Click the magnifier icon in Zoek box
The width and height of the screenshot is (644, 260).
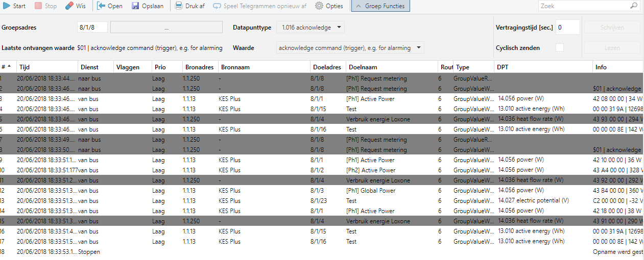pyautogui.click(x=633, y=6)
